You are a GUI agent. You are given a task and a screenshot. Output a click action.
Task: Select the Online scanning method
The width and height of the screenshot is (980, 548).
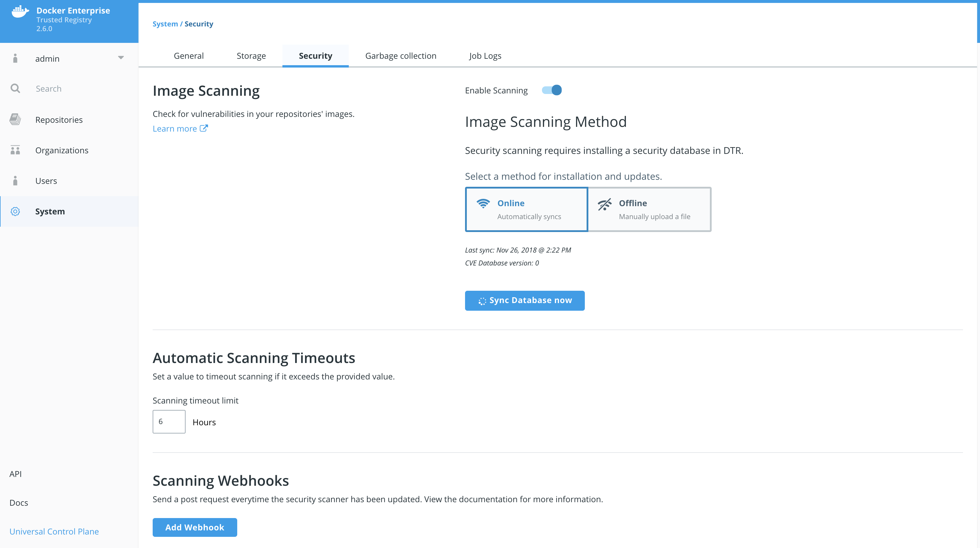coord(526,209)
